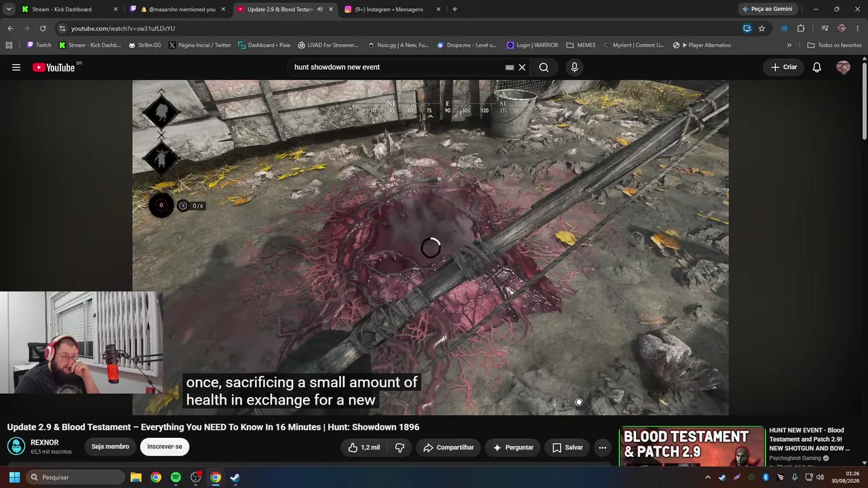Open the Página Inicial / Twitter bookmark
This screenshot has height=488, width=868.
click(200, 45)
